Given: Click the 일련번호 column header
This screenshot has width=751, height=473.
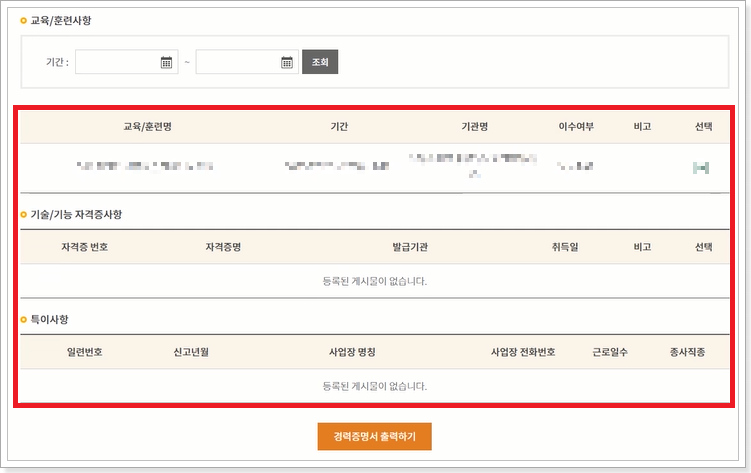Looking at the screenshot, I should point(85,352).
